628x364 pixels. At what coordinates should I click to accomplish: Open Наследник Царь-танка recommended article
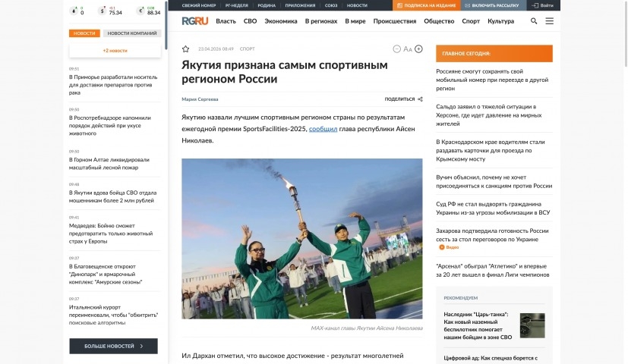click(478, 325)
